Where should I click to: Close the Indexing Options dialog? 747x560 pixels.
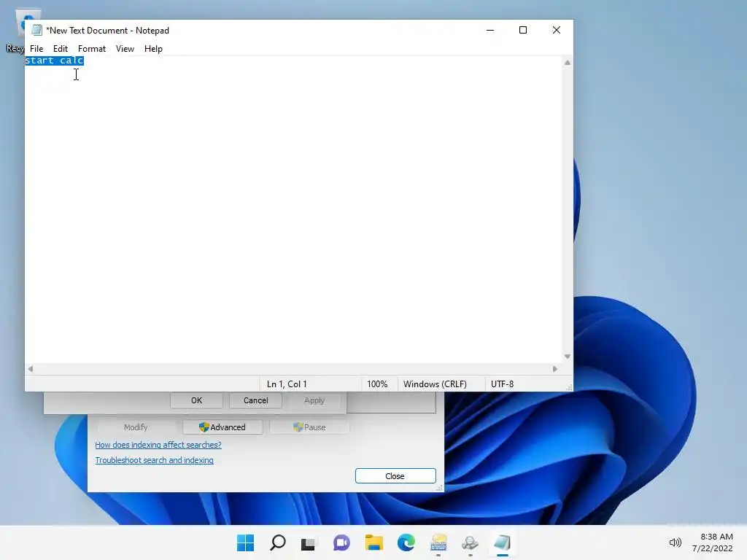395,475
